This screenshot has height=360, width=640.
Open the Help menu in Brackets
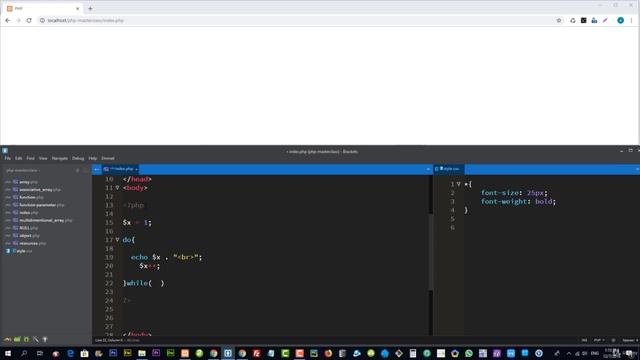(93, 158)
